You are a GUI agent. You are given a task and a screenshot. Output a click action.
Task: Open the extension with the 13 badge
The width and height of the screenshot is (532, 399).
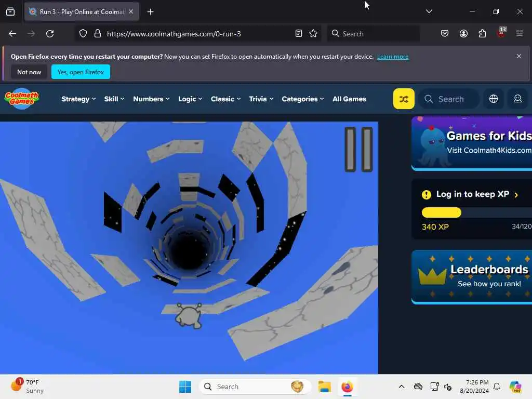tap(501, 33)
